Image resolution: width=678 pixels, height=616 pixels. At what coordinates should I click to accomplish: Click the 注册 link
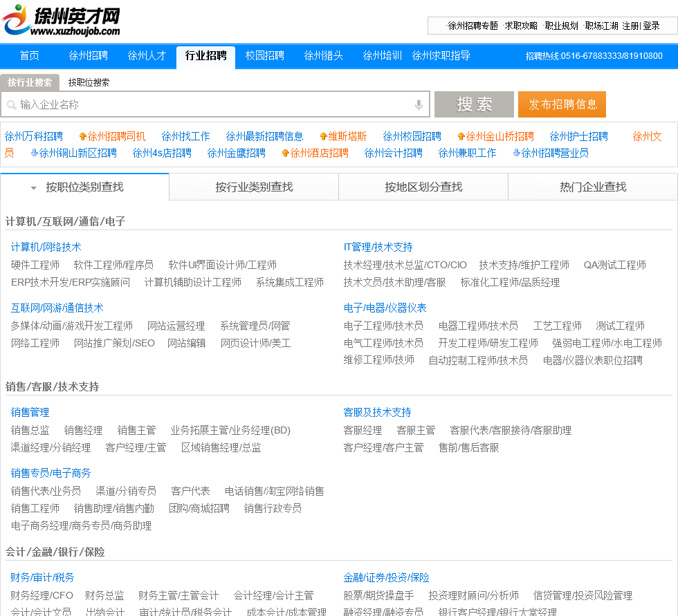tap(630, 26)
